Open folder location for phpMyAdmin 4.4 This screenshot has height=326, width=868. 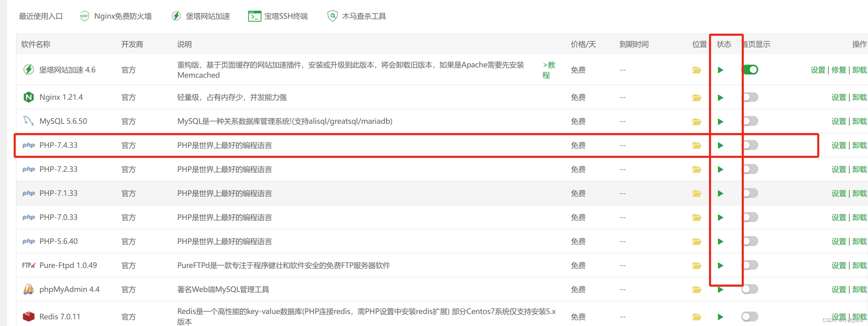click(696, 290)
